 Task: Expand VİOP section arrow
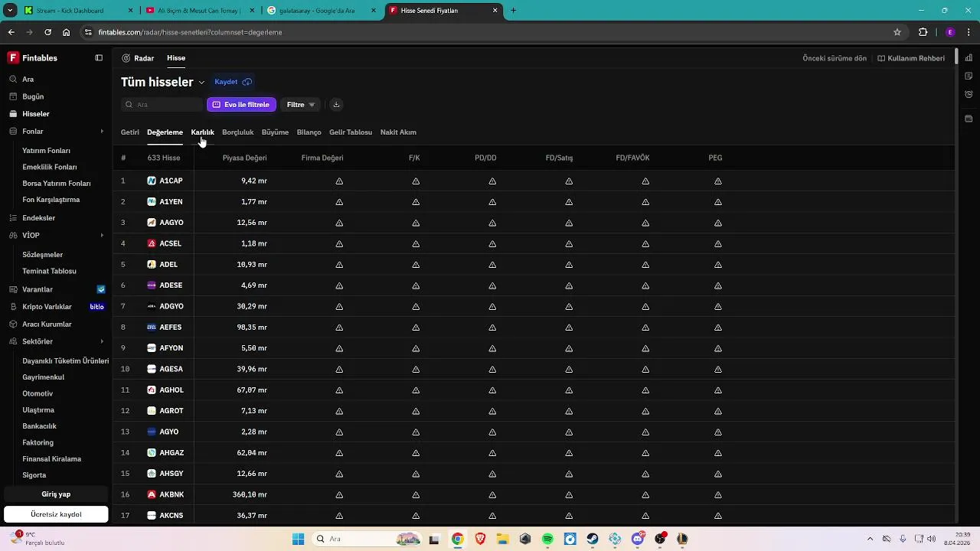pos(102,236)
